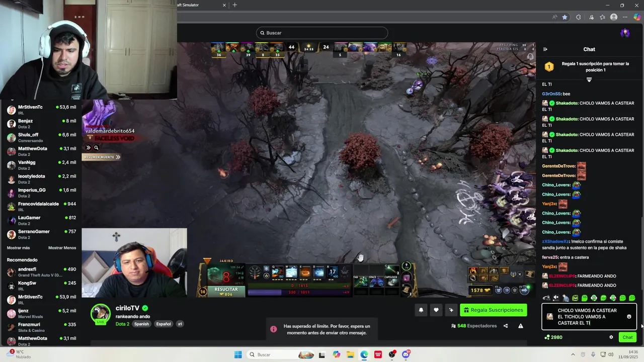Click Mostrar más in sidebar
Screen dimensions: 644x362
click(x=18, y=248)
